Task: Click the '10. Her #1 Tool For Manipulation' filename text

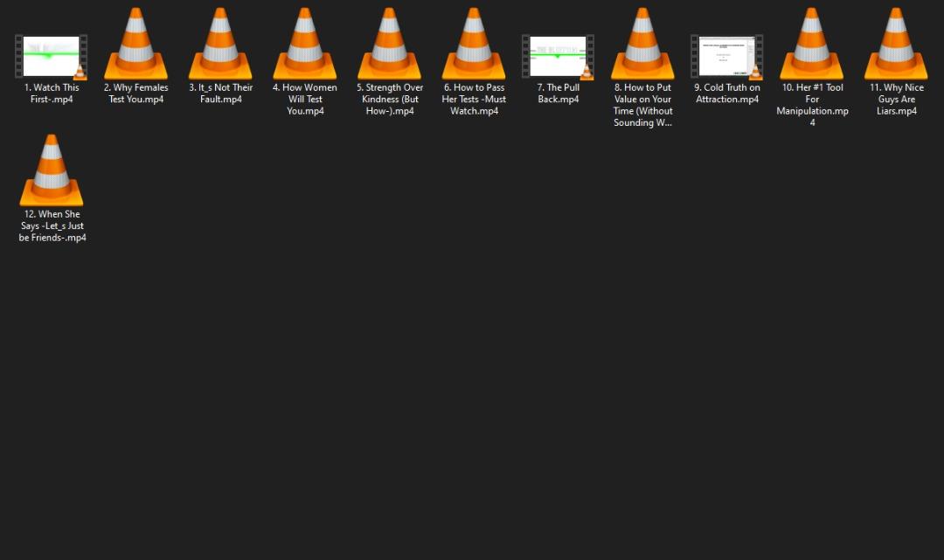Action: tap(812, 105)
